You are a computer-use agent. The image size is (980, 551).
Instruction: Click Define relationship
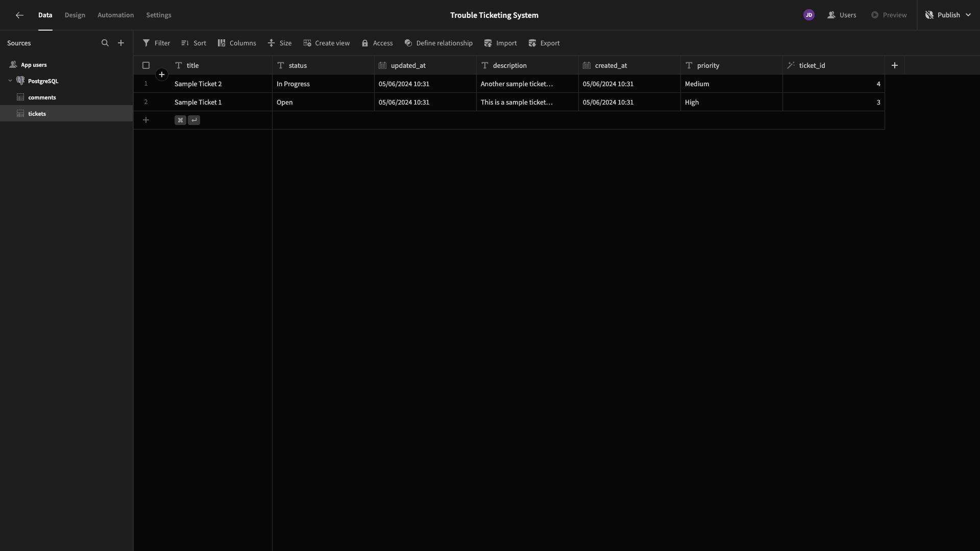pyautogui.click(x=438, y=43)
